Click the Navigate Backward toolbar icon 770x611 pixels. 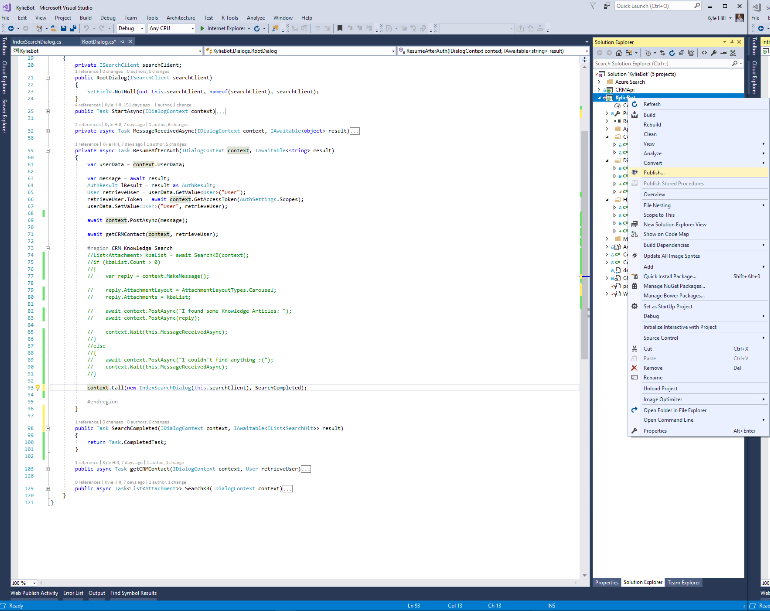12,28
